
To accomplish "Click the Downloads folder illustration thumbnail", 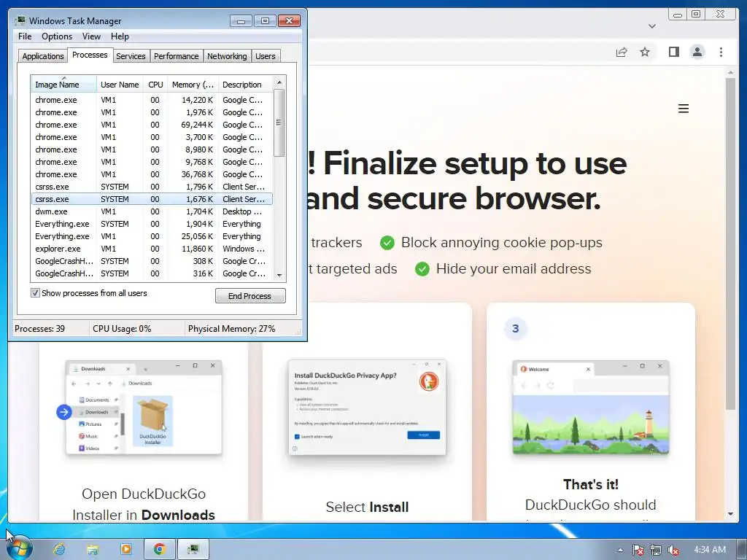I will 144,408.
